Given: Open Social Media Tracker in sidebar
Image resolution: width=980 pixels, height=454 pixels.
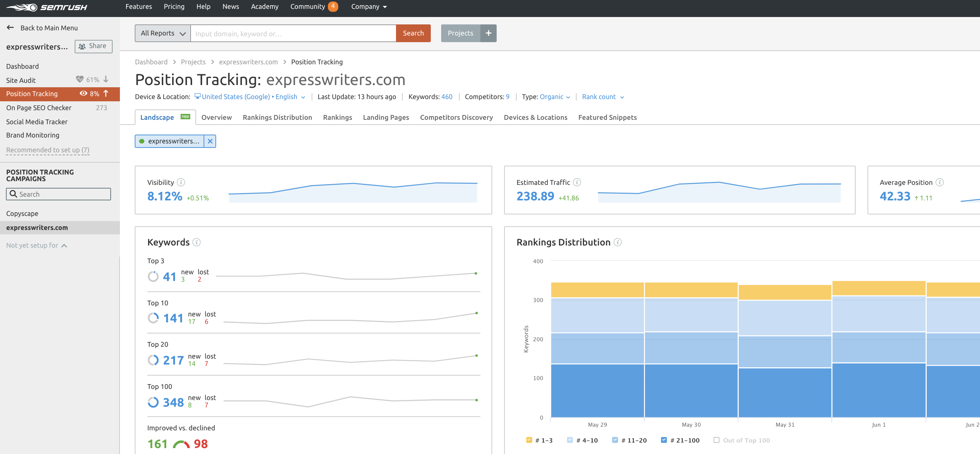Looking at the screenshot, I should click(37, 122).
